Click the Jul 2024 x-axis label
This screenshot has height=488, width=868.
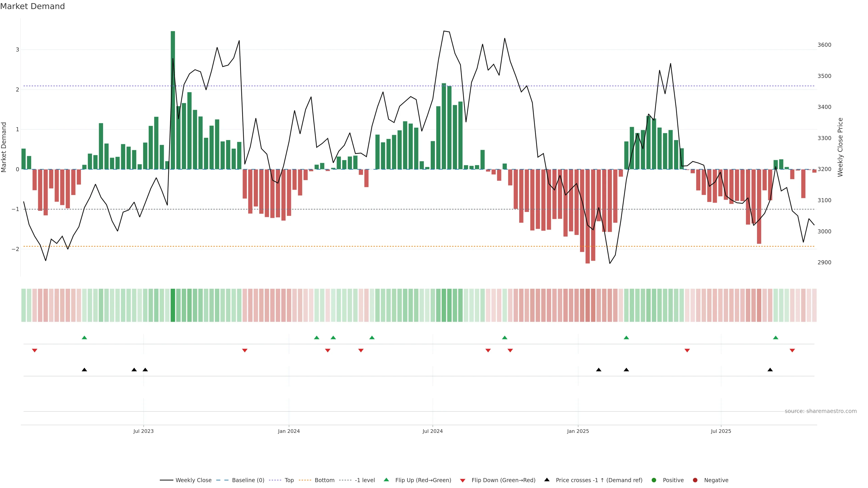pyautogui.click(x=433, y=432)
